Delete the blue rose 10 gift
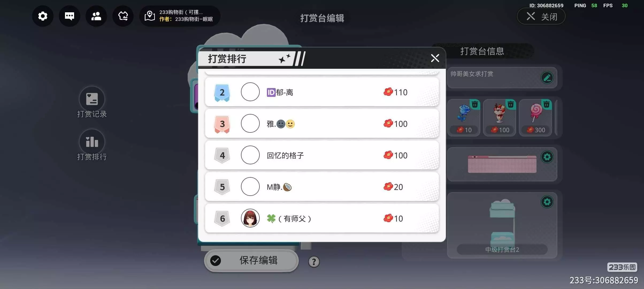The height and width of the screenshot is (289, 644). pos(475,104)
